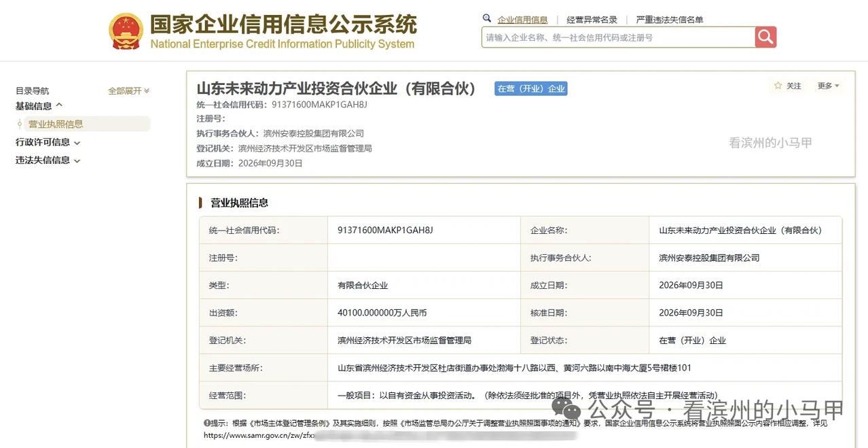Viewport: 868px width, 448px height.
Task: Click the vertical bar icon beside 营业执照信息 heading
Action: tap(200, 203)
